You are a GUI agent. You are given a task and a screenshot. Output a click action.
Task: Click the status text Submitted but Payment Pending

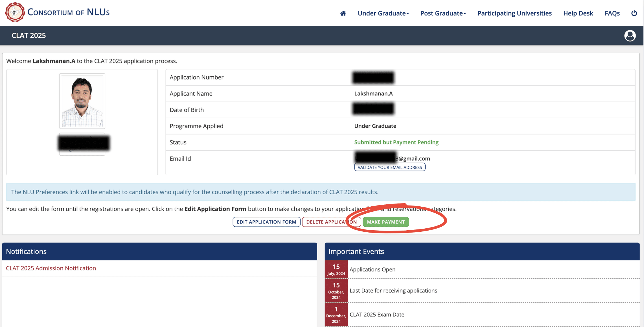396,142
